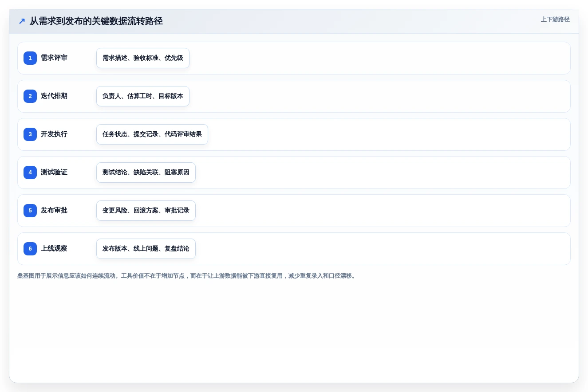
Task: Click the title 从需求到发布的关键数据流转路径
Action: (x=96, y=21)
